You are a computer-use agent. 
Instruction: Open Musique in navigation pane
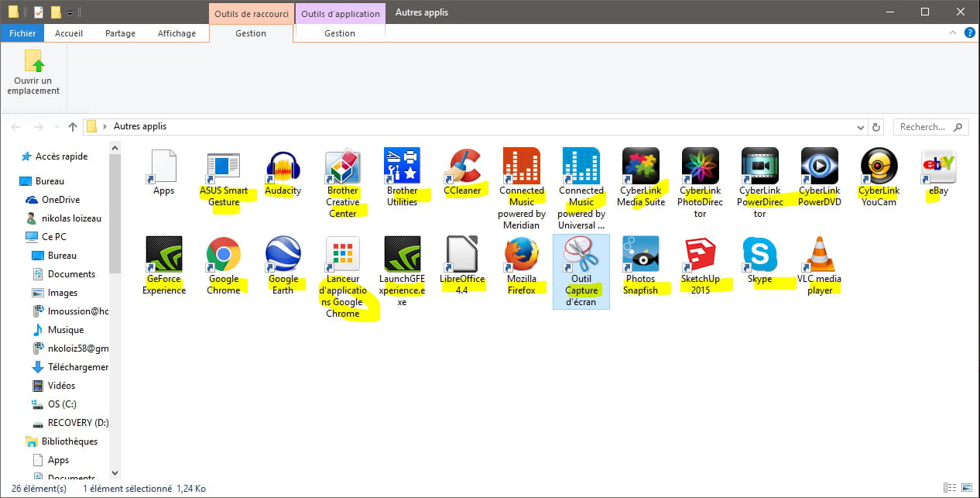pos(66,330)
